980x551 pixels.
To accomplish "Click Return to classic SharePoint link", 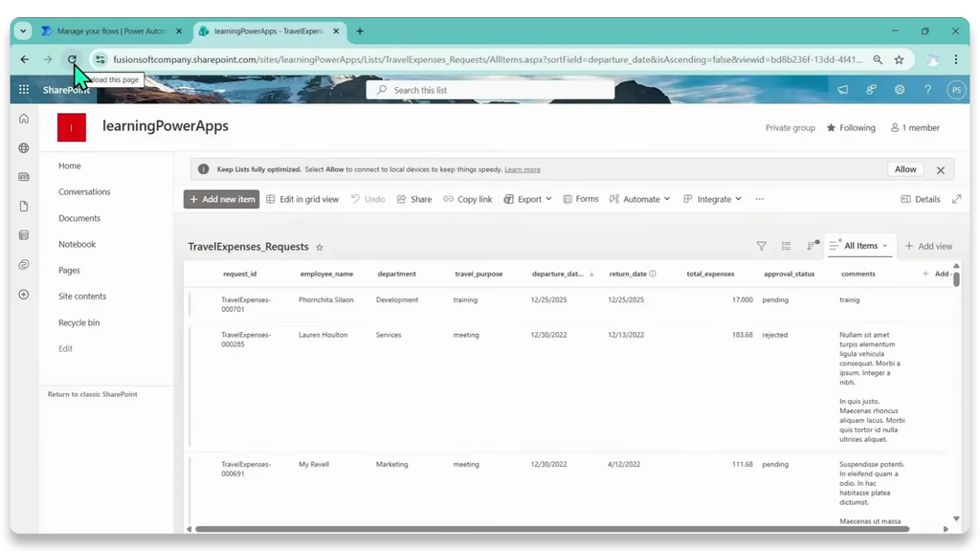I will point(93,394).
